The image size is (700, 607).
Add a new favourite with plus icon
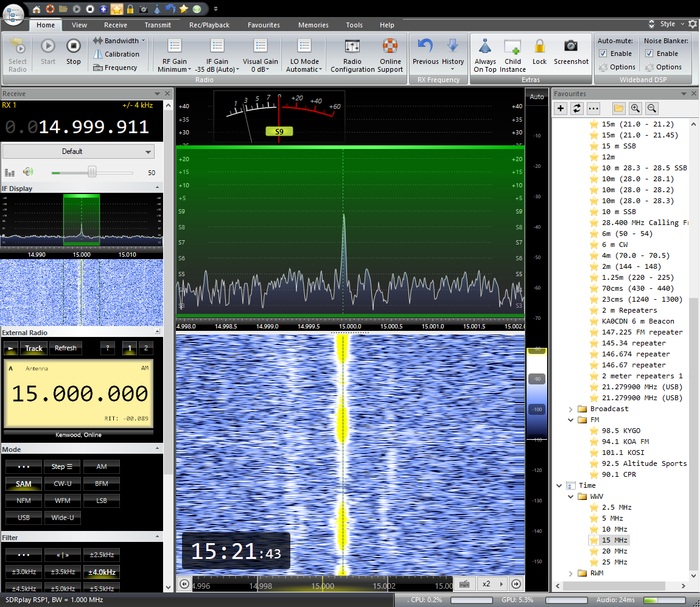click(561, 108)
